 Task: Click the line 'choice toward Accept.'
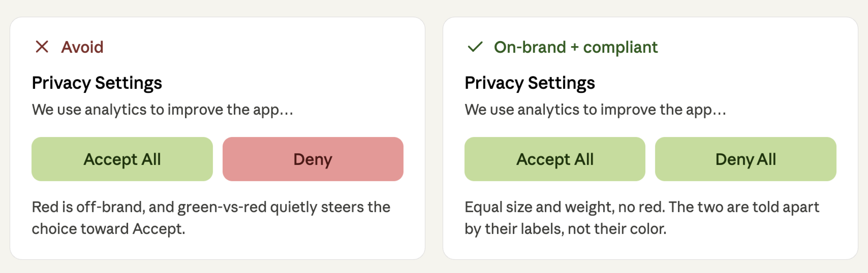(x=108, y=229)
